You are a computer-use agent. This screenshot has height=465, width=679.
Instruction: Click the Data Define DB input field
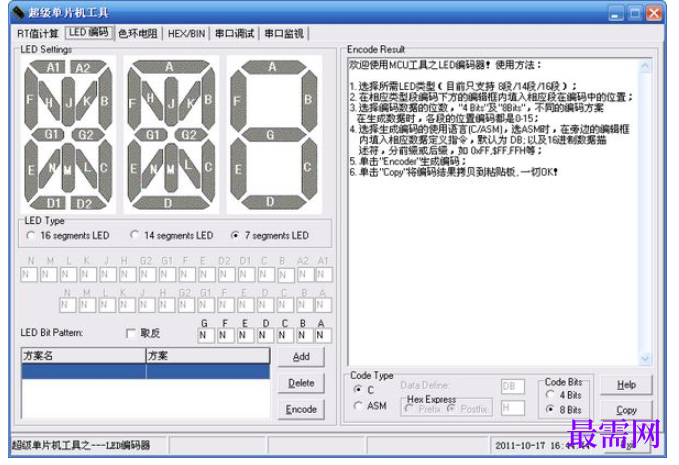513,386
